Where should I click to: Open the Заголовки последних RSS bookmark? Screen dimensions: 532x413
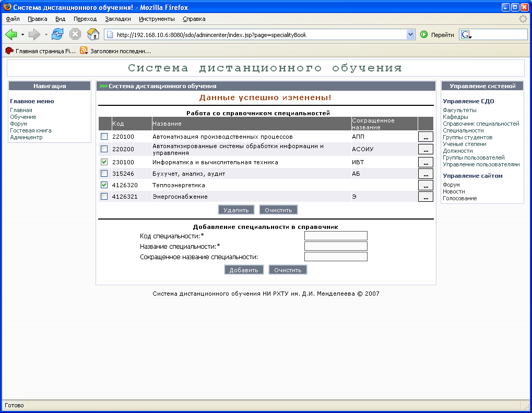[116, 51]
